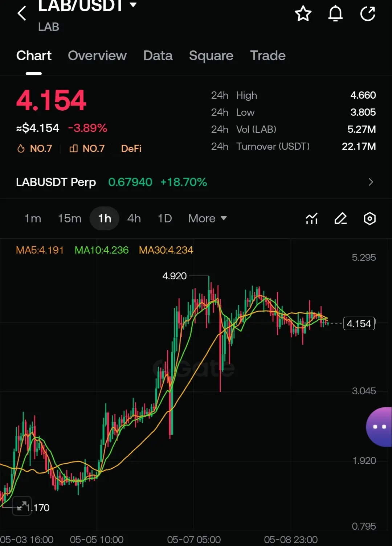
Task: Tap the MA10:4.236 indicator label
Action: coord(102,250)
